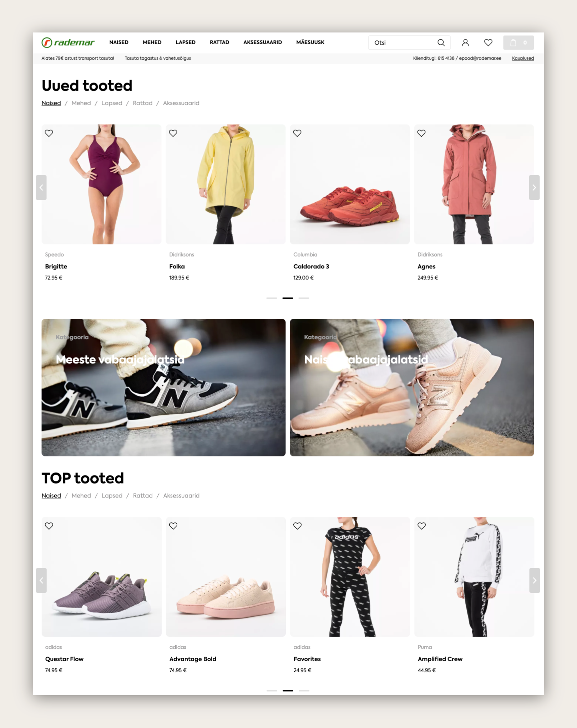Open the shopping cart button
This screenshot has width=577, height=728.
[518, 42]
